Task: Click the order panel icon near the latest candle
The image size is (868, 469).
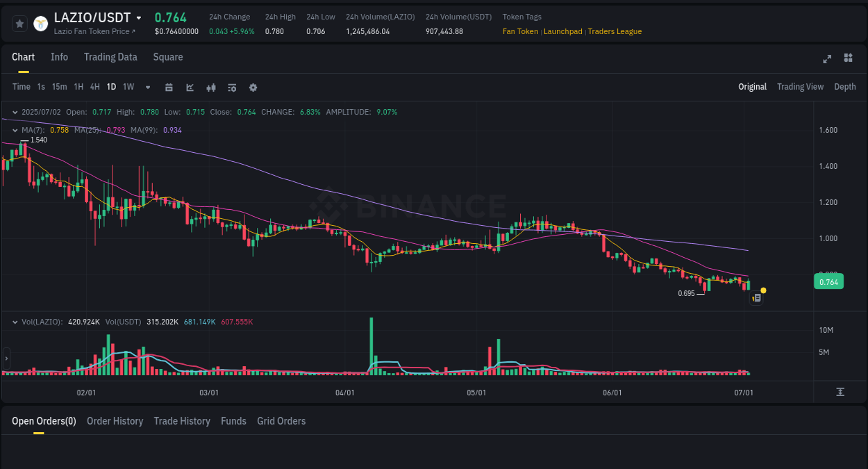Action: (756, 297)
